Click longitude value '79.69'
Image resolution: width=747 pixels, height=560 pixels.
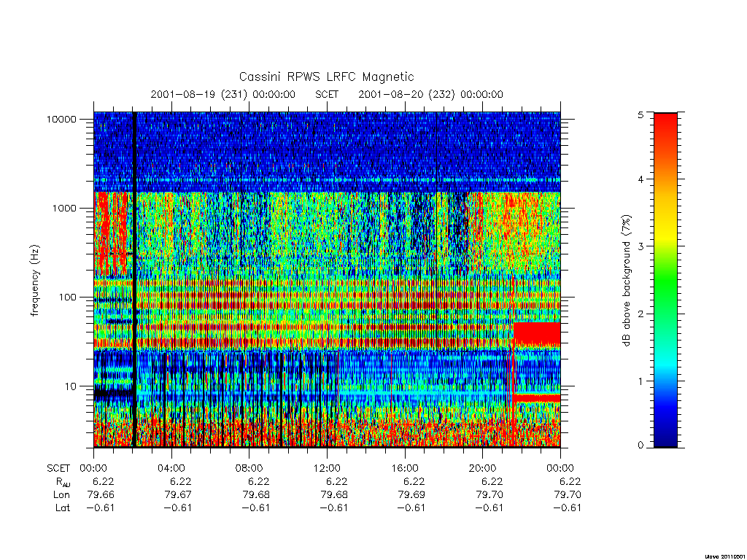point(411,495)
